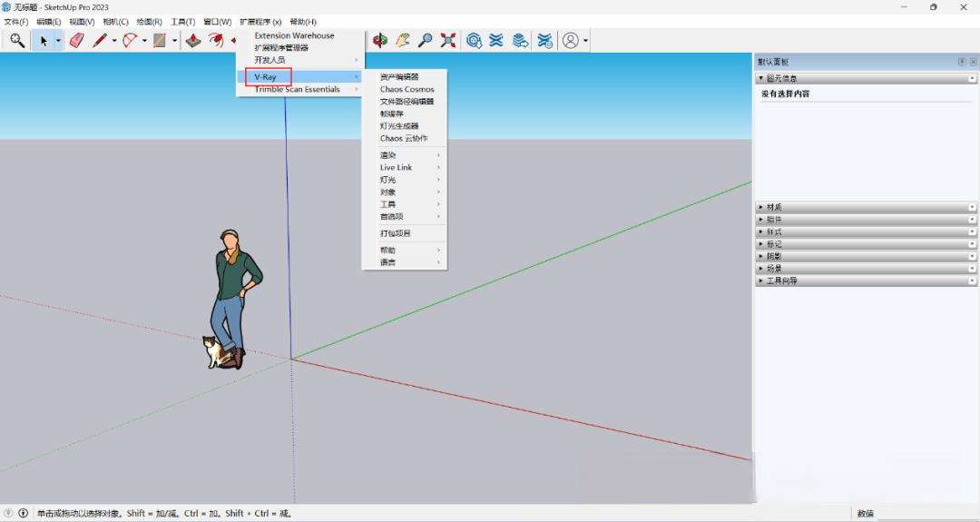Select the Rectangle shapes tool

(160, 41)
